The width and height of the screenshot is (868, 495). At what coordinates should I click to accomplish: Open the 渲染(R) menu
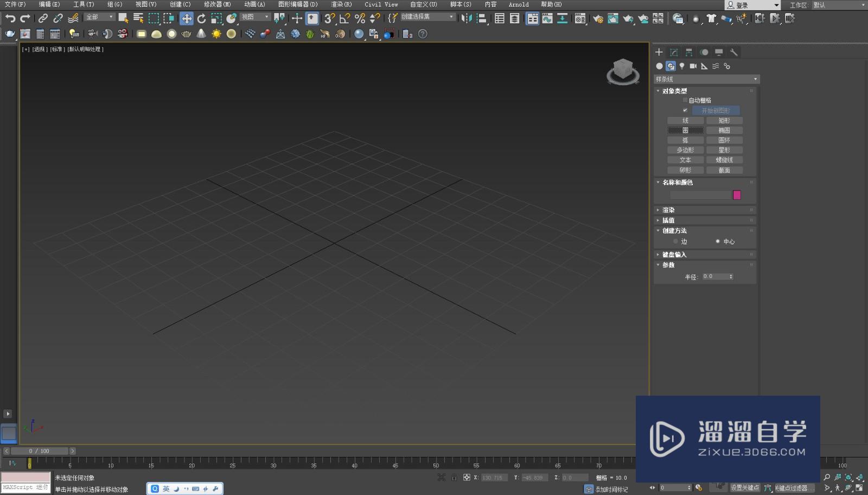coord(341,4)
